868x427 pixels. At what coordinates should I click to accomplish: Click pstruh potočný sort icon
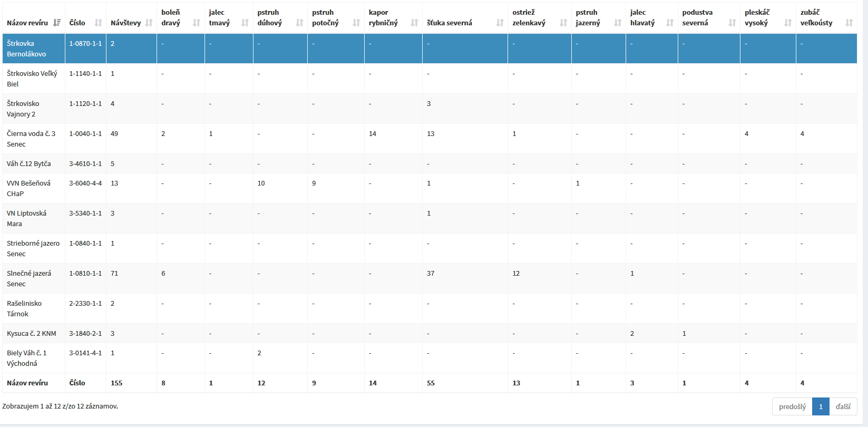[356, 23]
